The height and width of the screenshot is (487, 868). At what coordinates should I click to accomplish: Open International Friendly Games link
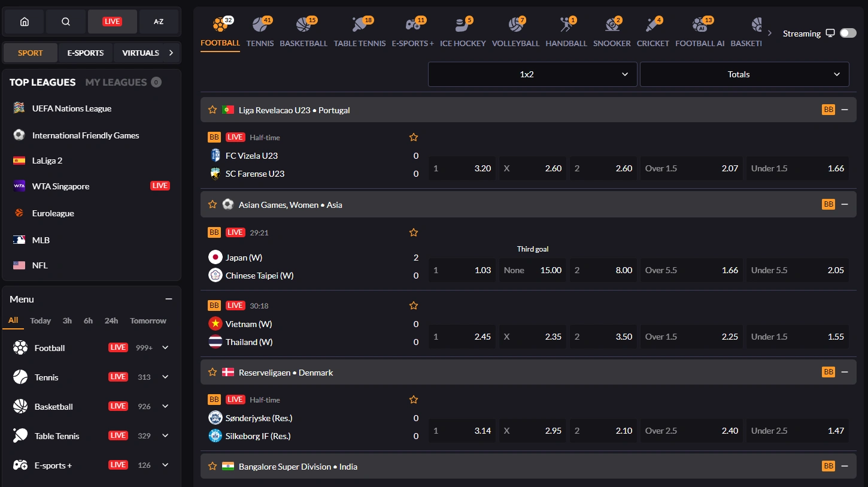86,135
